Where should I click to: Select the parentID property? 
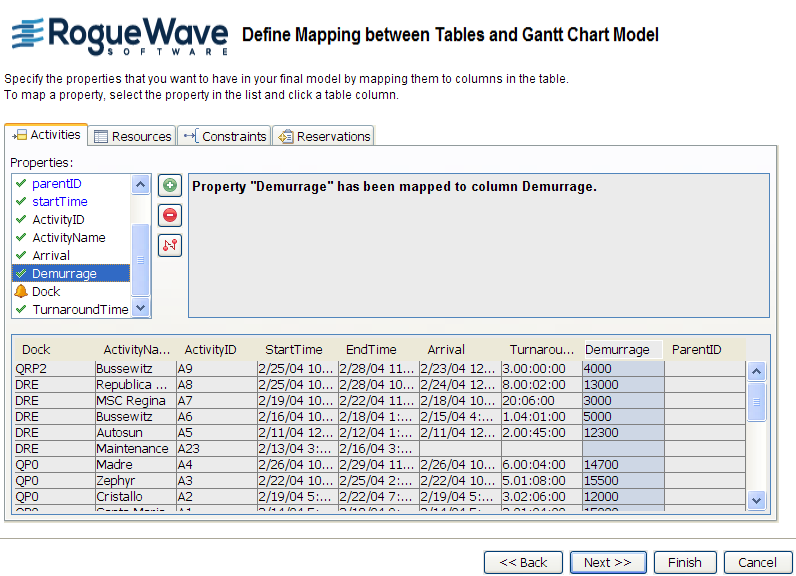(56, 184)
